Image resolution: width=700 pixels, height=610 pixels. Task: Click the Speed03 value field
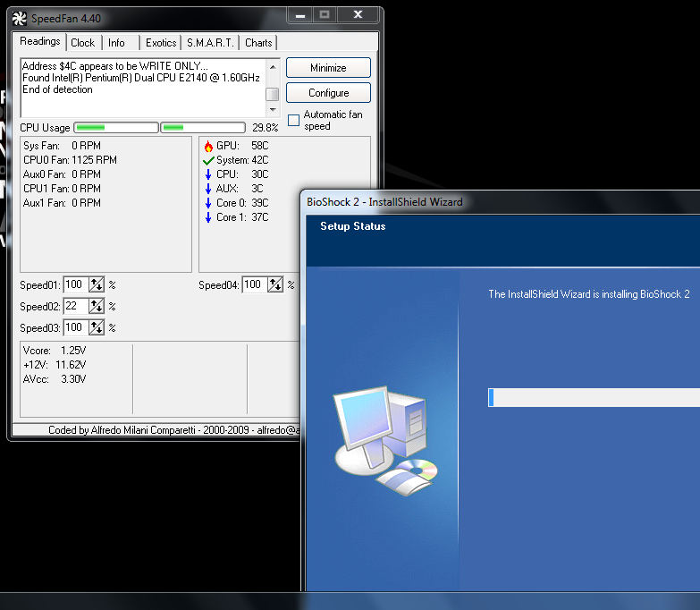(x=76, y=327)
